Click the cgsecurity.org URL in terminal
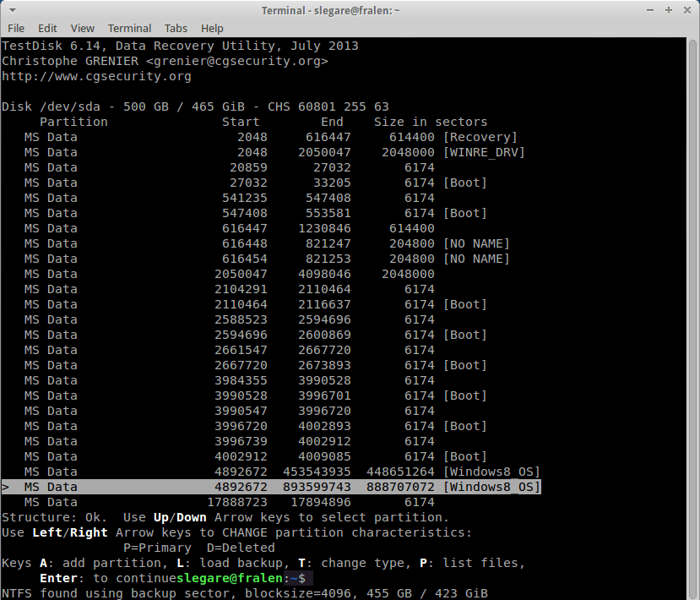The width and height of the screenshot is (700, 600). click(96, 76)
